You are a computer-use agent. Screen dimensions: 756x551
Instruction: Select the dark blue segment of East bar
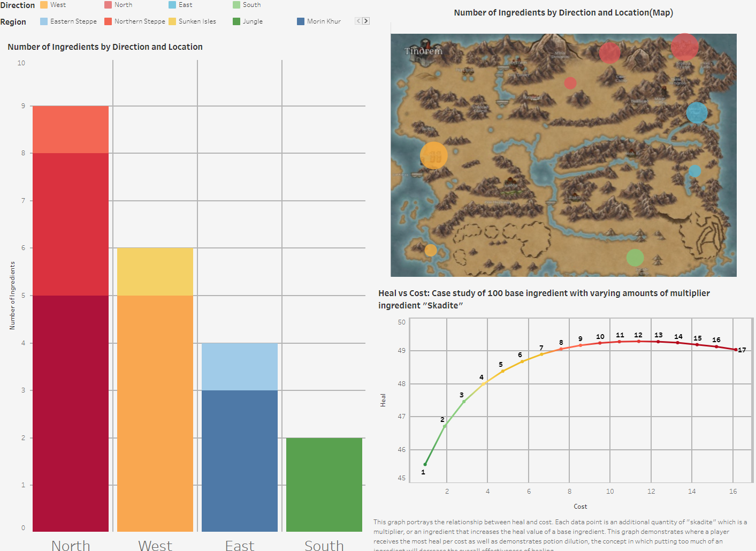(240, 461)
